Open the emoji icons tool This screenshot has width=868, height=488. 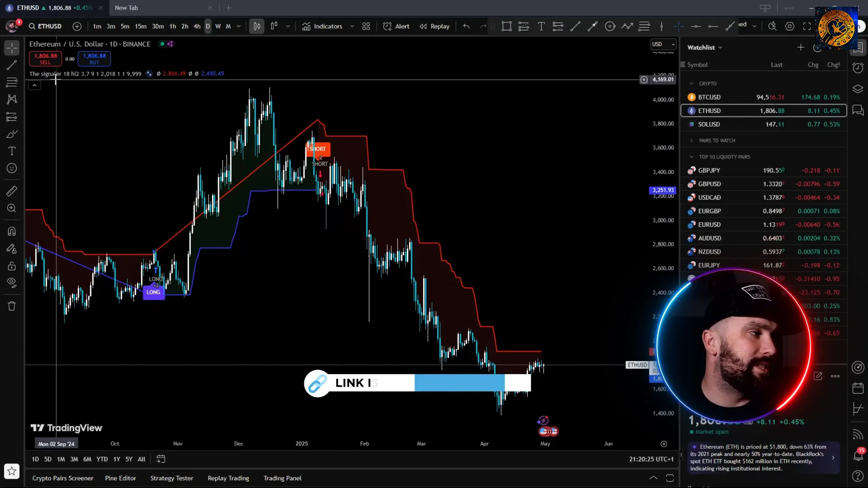pos(12,168)
